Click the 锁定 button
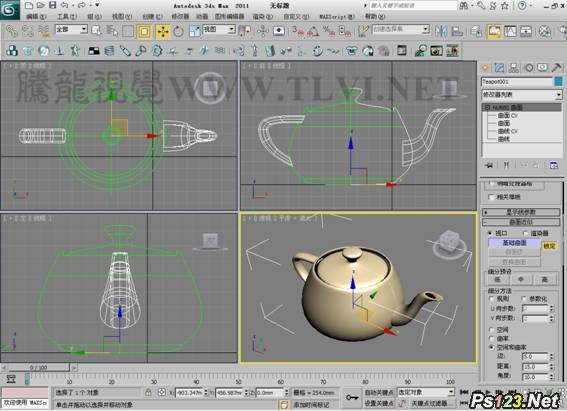Image resolution: width=567 pixels, height=411 pixels. coord(549,246)
